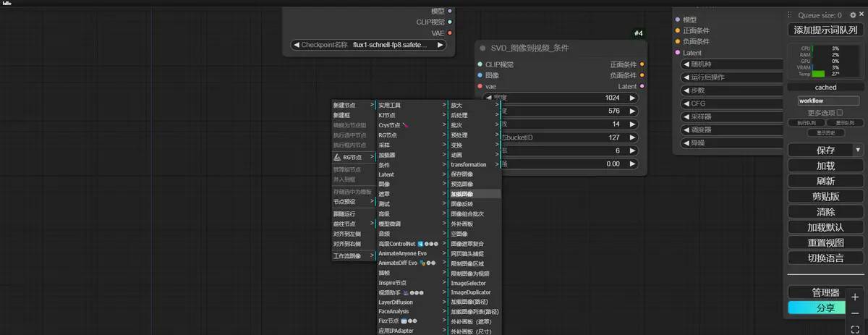Click the VAE output socket on checkpoint node
The height and width of the screenshot is (335, 868).
point(450,33)
